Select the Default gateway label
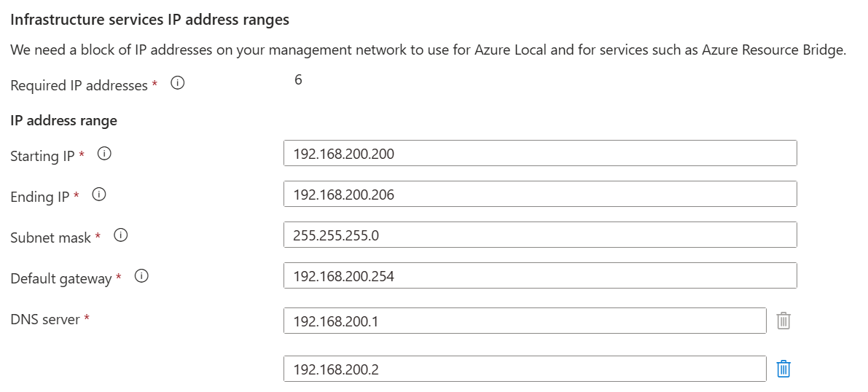The height and width of the screenshot is (392, 868). tap(61, 278)
